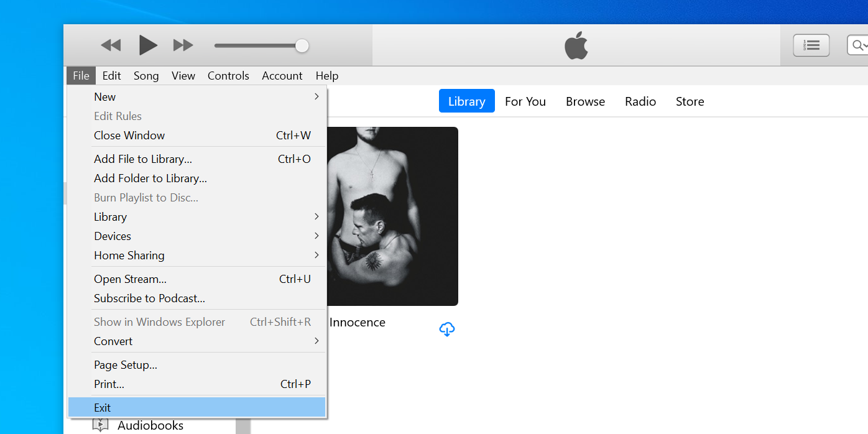
Task: Select Open Stream in File menu
Action: click(x=130, y=279)
